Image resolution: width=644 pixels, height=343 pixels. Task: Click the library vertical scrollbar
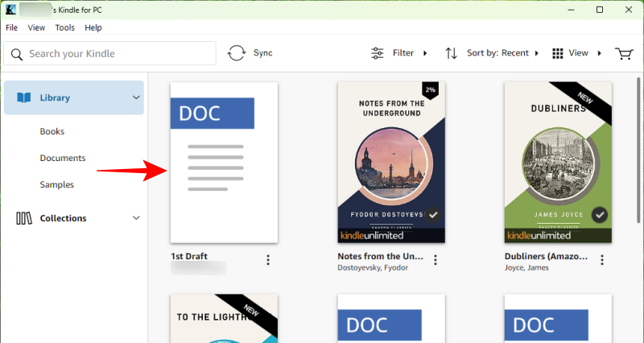(x=638, y=150)
